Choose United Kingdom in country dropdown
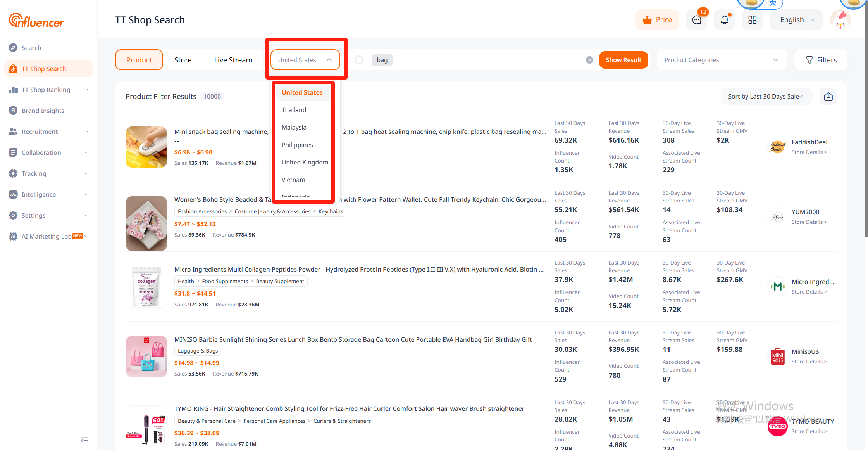868x450 pixels. [x=305, y=162]
